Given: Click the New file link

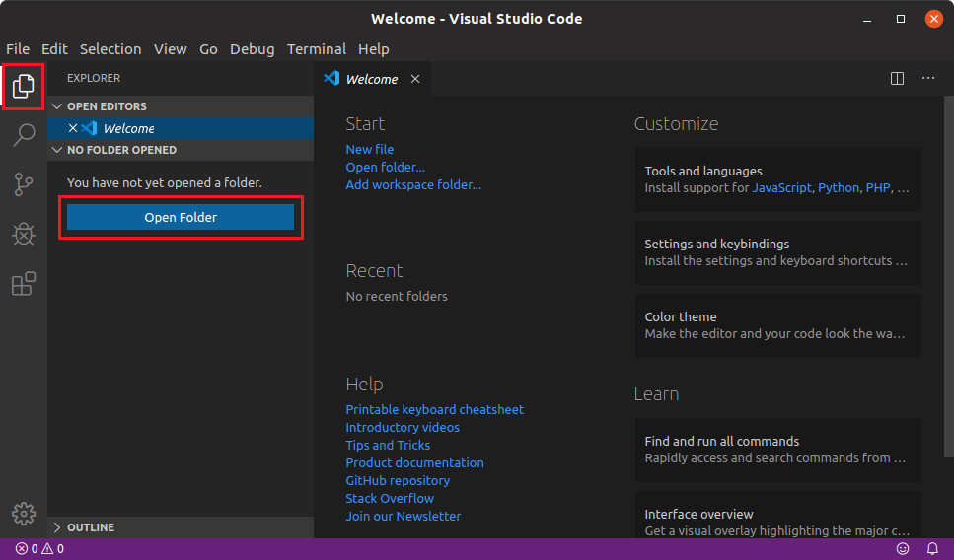Looking at the screenshot, I should [369, 149].
